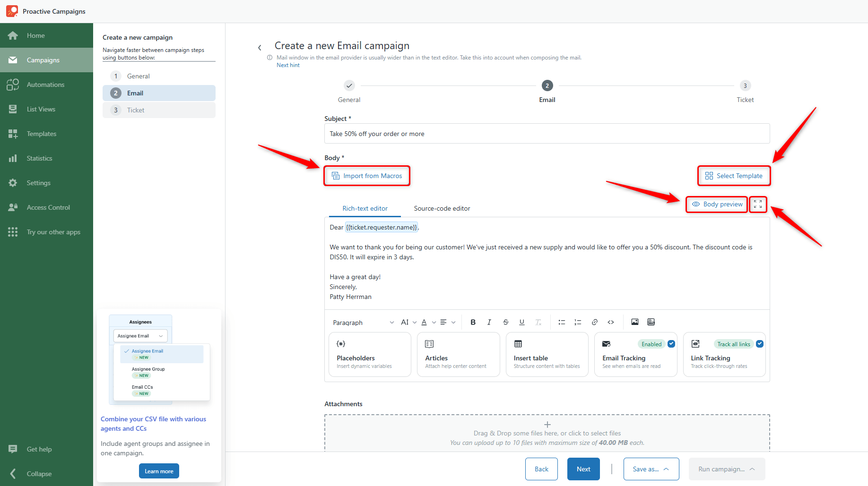The width and height of the screenshot is (868, 486).
Task: Open the Templates sidebar section
Action: click(x=46, y=134)
